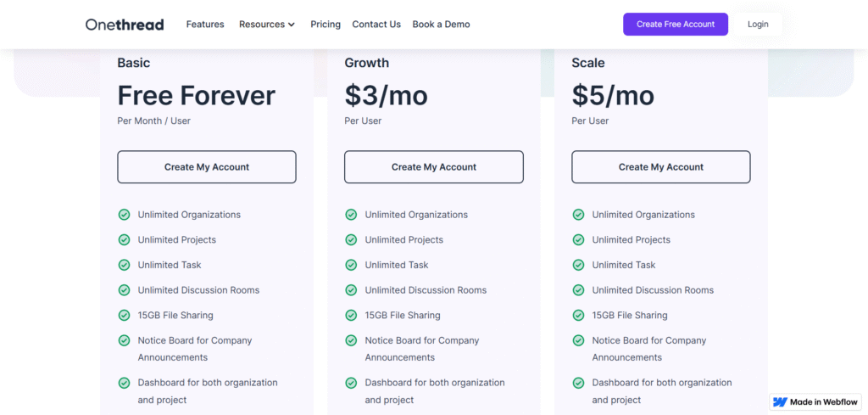Select the '$3/mo' price heading

point(386,95)
